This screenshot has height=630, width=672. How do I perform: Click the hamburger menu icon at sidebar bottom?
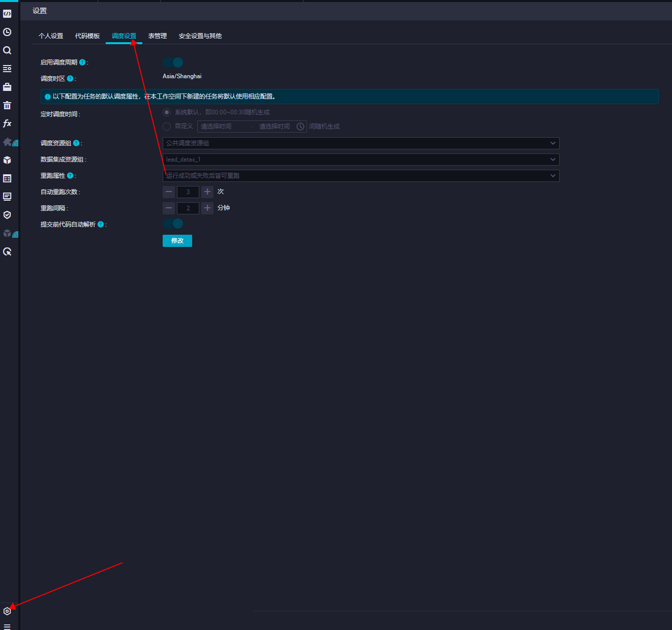(7, 626)
